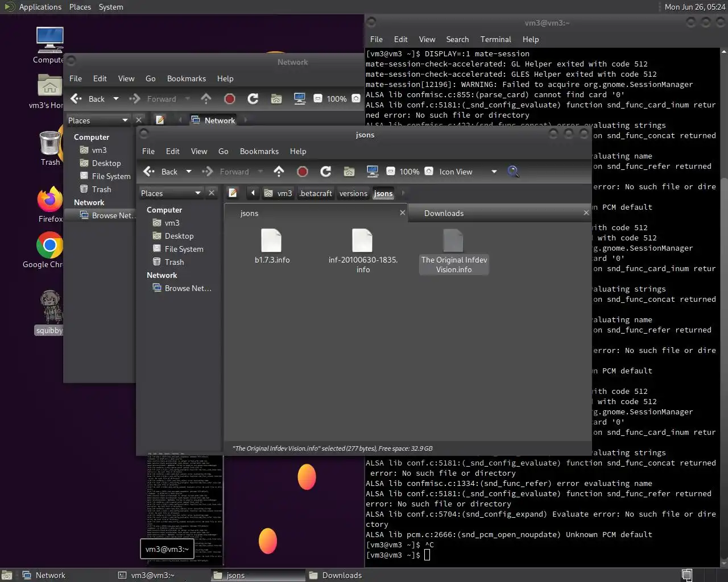Image resolution: width=728 pixels, height=582 pixels.
Task: Open Desktop in jsons sidebar
Action: [x=173, y=236]
